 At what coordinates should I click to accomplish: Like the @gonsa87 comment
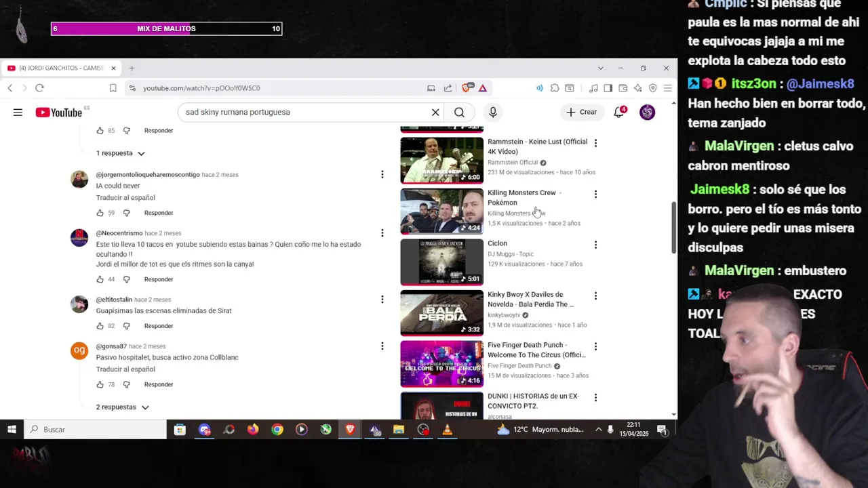(100, 384)
